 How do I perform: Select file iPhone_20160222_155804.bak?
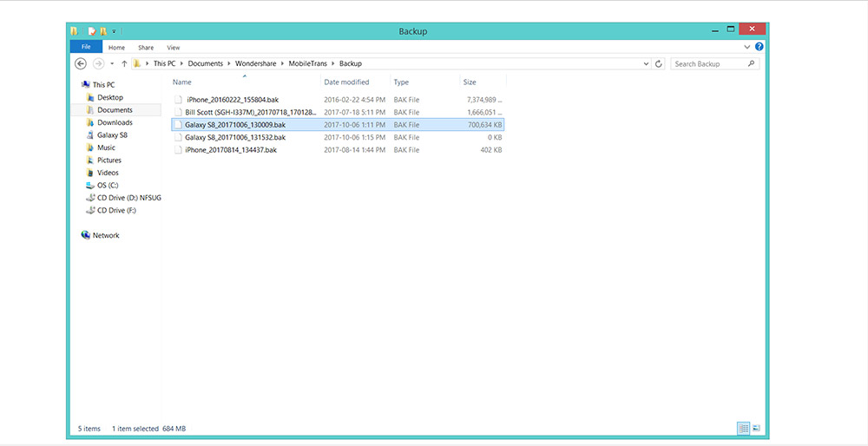[x=338, y=100]
